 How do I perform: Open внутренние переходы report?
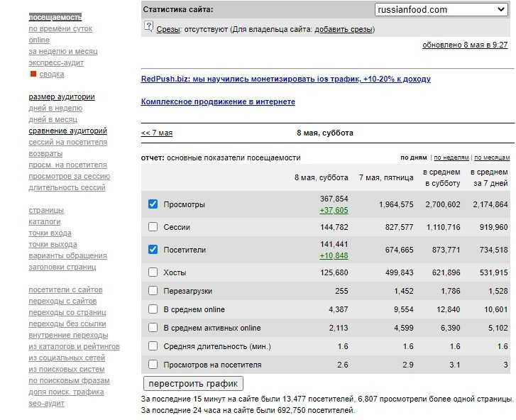[x=68, y=335]
